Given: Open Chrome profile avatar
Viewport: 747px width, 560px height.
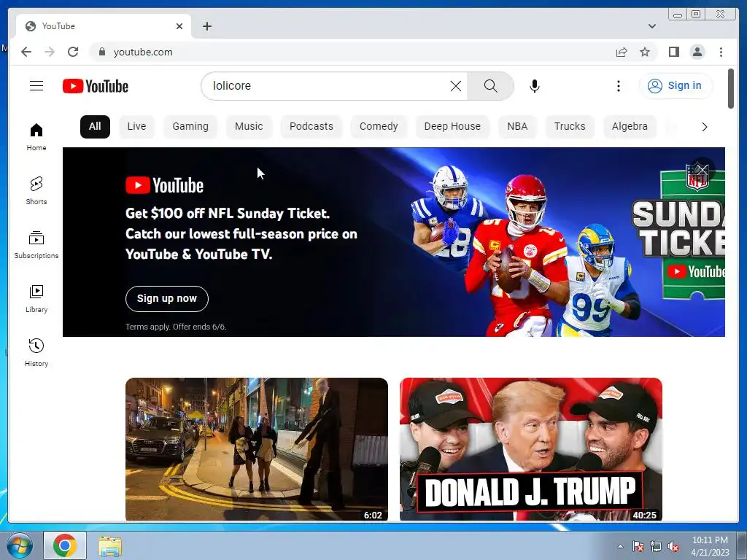Looking at the screenshot, I should (697, 52).
